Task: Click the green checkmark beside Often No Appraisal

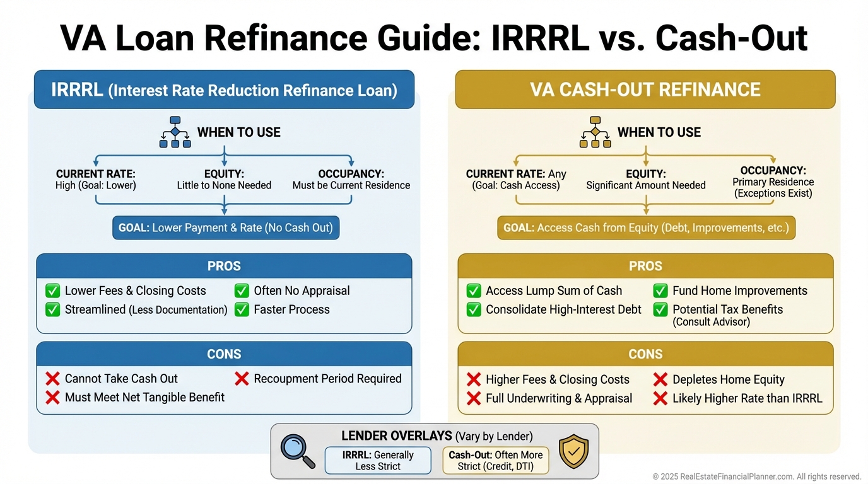Action: 242,291
